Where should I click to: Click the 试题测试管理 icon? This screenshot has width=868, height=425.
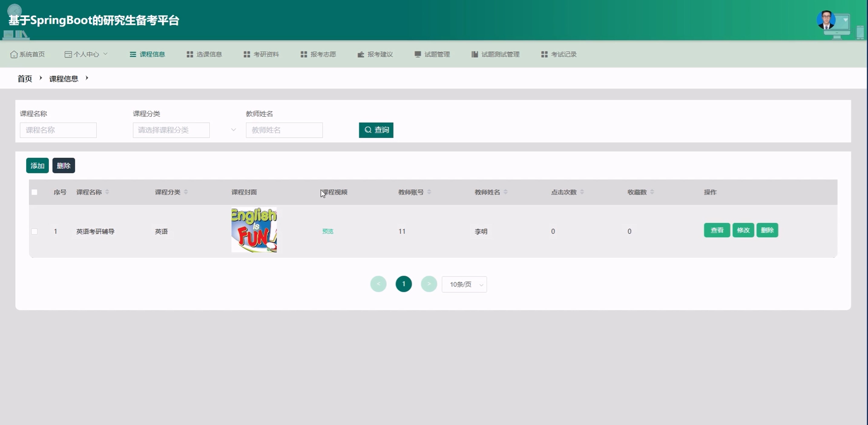pyautogui.click(x=475, y=54)
